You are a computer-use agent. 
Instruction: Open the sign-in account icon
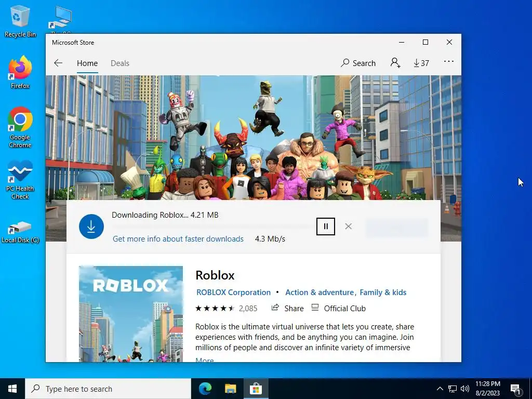click(x=395, y=63)
